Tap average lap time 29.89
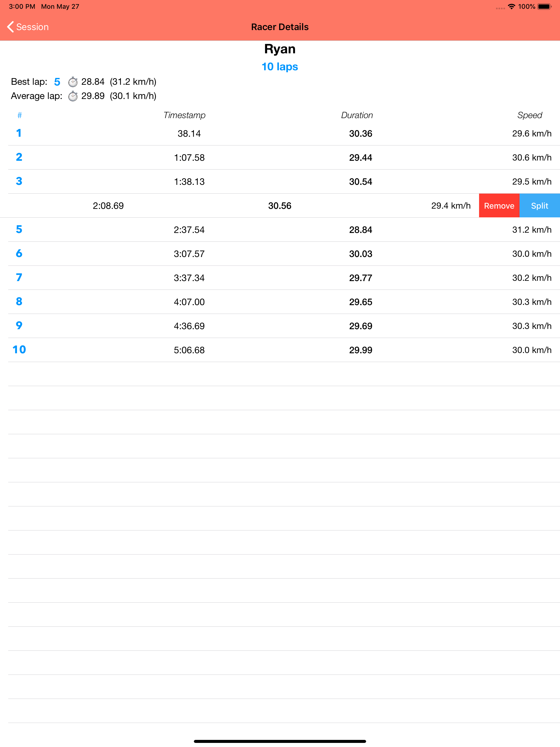 93,96
